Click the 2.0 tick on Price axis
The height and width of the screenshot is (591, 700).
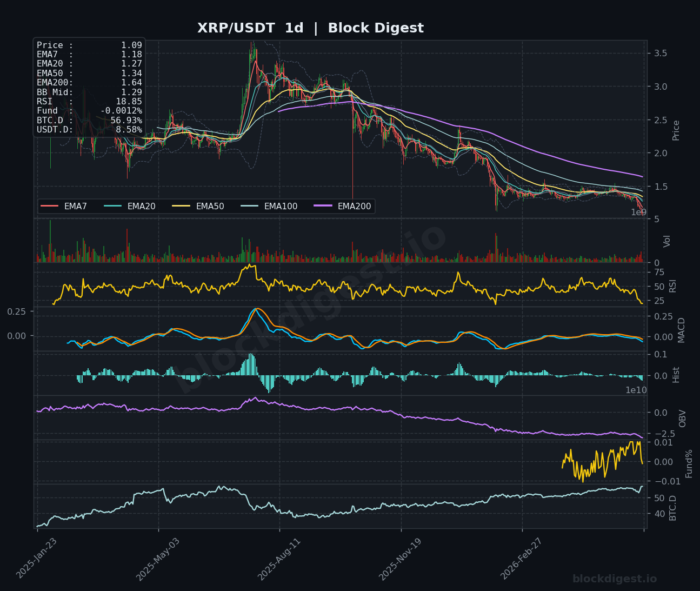(x=661, y=154)
